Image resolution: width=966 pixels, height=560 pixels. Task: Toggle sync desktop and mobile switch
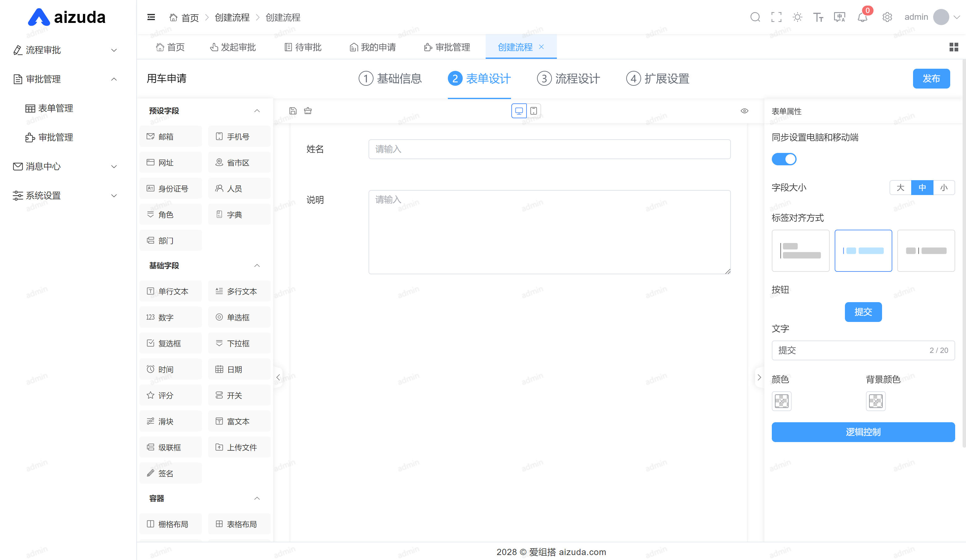pyautogui.click(x=784, y=159)
